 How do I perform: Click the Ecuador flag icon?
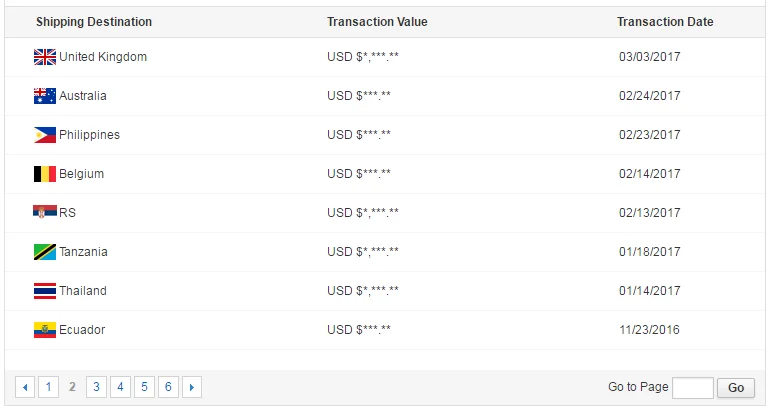(x=44, y=330)
